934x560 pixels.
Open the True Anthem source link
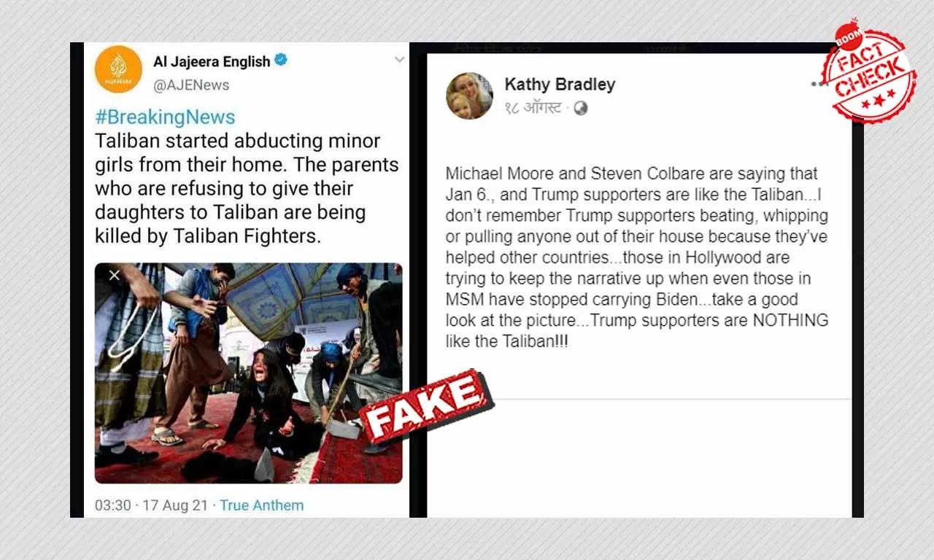262,505
